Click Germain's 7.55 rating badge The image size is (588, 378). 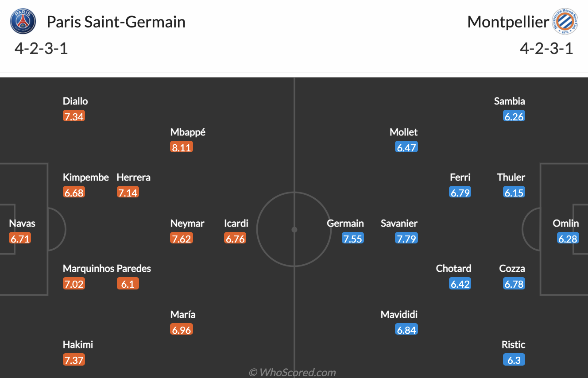pos(352,239)
